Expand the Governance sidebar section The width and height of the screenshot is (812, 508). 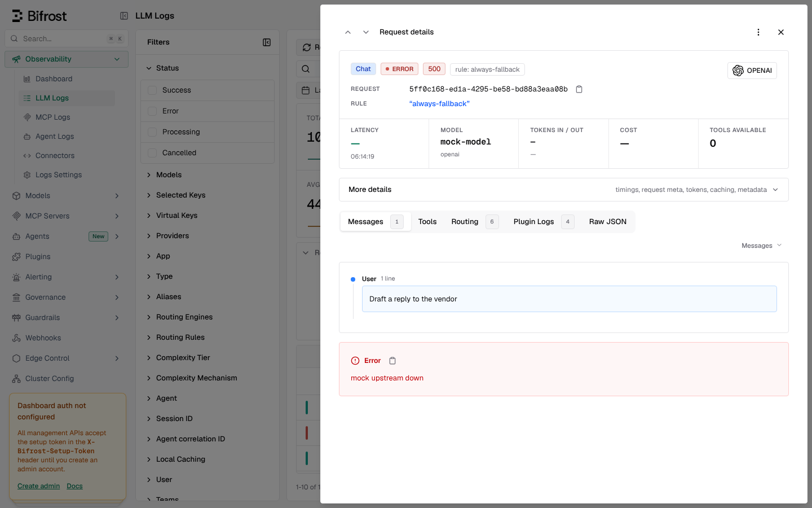pos(67,297)
